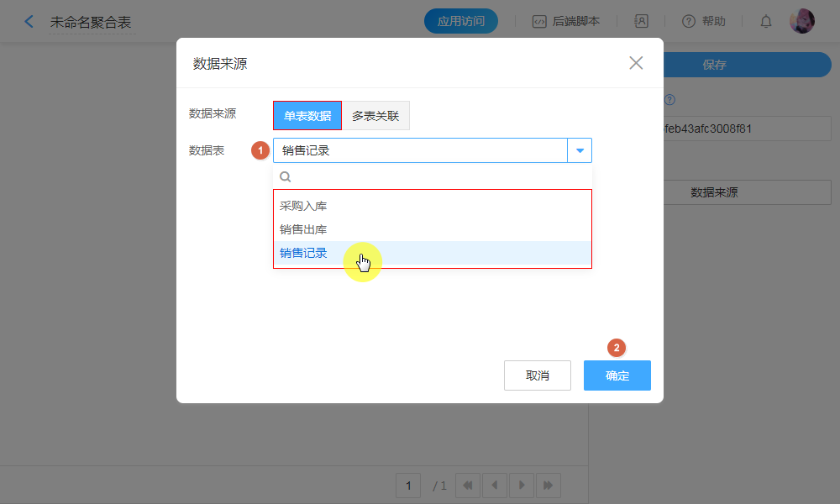Switch to 多表关联 option
Screen dimensions: 840x504
pyautogui.click(x=375, y=116)
